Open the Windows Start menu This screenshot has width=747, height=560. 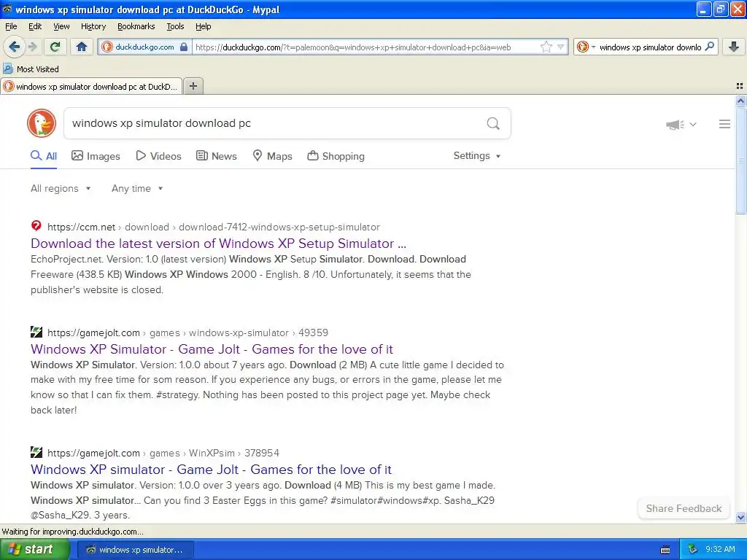(34, 550)
